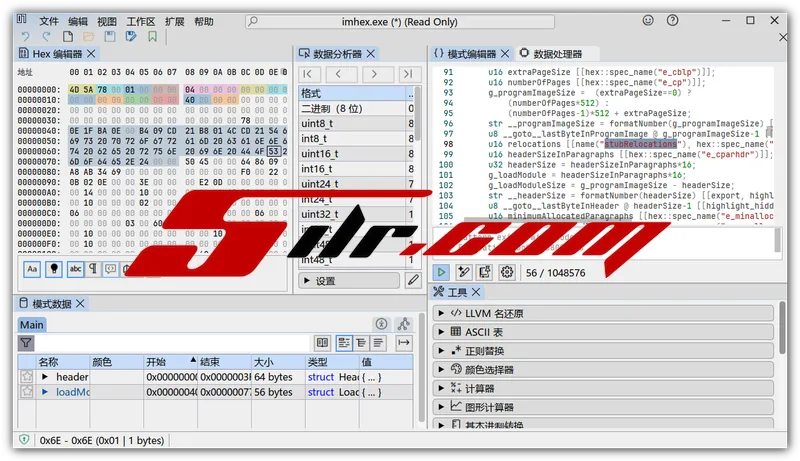This screenshot has width=800, height=461.
Task: Open the 文件 menu
Action: [x=49, y=21]
